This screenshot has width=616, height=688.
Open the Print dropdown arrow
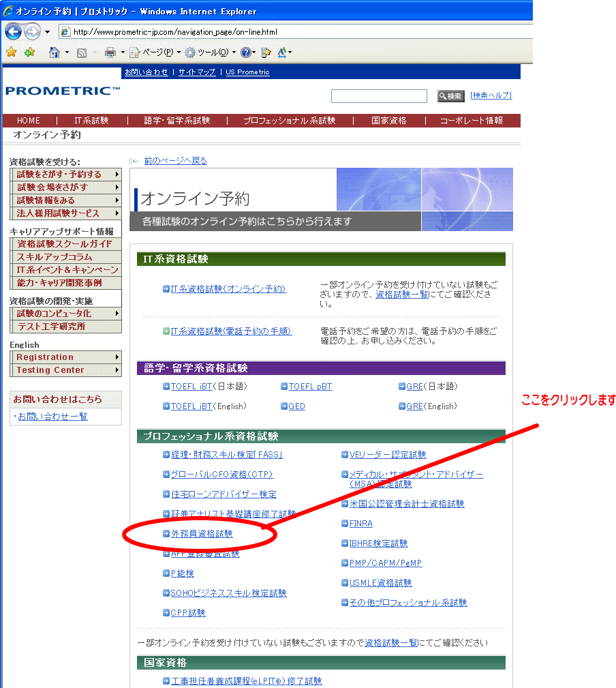(x=123, y=53)
